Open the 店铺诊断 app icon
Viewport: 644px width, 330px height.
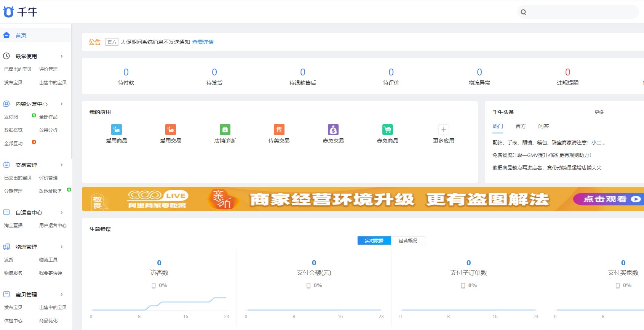coord(225,130)
